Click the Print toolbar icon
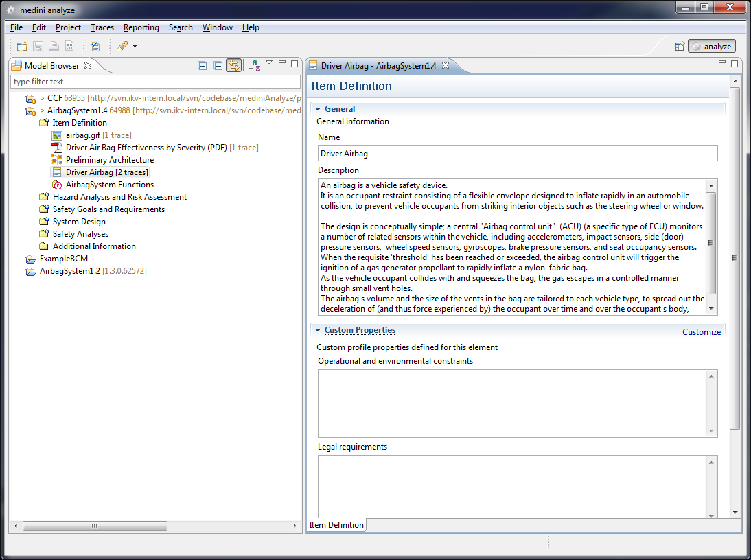This screenshot has width=751, height=560. point(54,46)
